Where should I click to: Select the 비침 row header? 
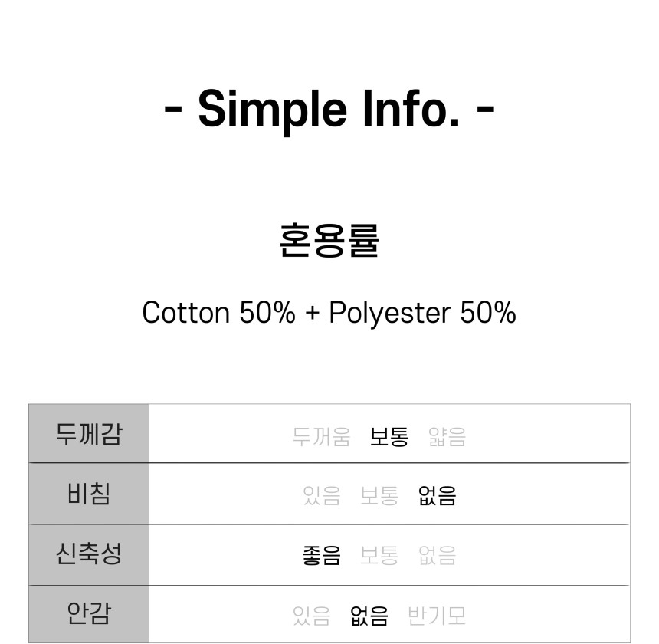click(89, 494)
